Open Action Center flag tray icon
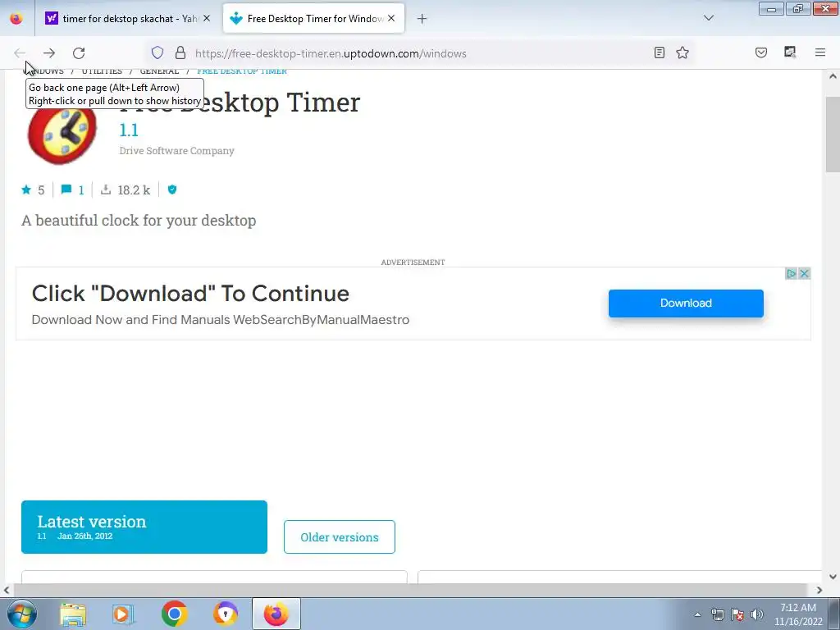840x630 pixels. point(737,614)
